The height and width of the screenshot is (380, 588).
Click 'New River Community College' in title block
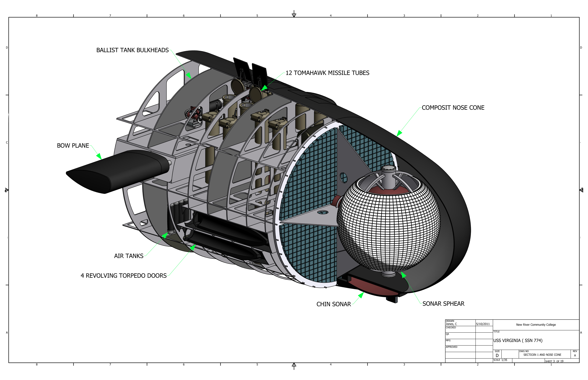coord(536,325)
